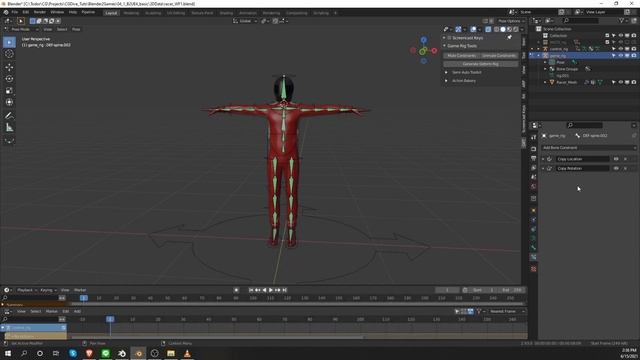The image size is (640, 360).
Task: Toggle visibility eye of Copy Rotation constraint
Action: pos(616,168)
